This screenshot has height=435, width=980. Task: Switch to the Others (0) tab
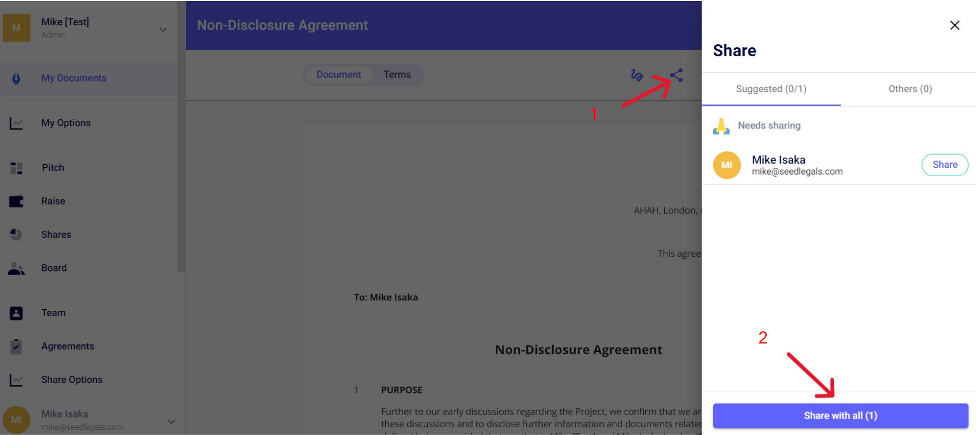click(x=909, y=89)
